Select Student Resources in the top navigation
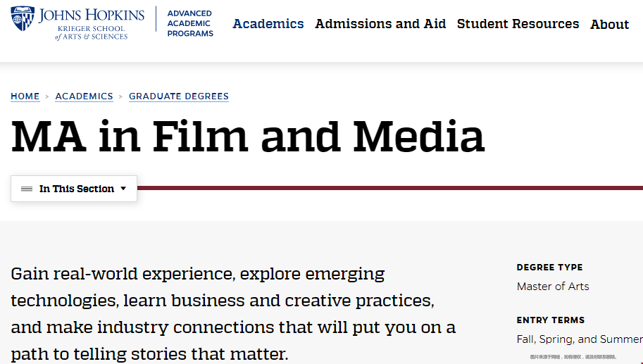The width and height of the screenshot is (643, 364). [518, 24]
